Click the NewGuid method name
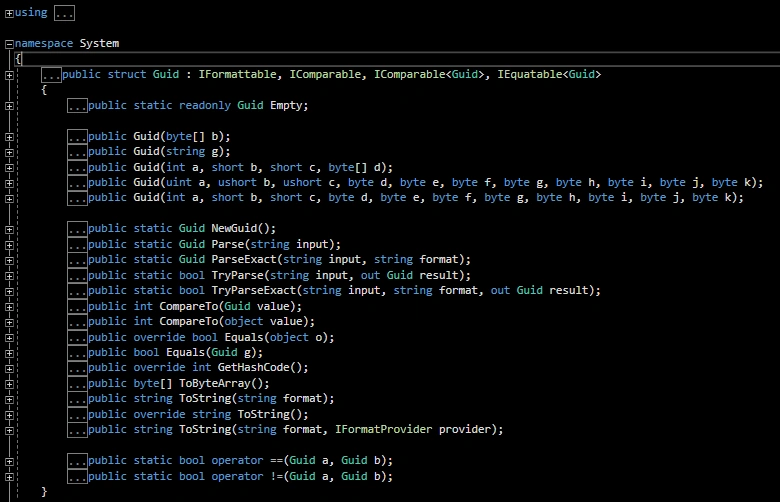Image resolution: width=780 pixels, height=502 pixels. (x=234, y=228)
